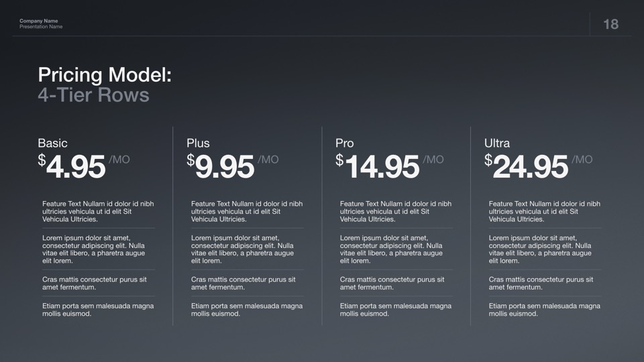644x362 pixels.
Task: Click the Ultra tier label
Action: point(496,143)
